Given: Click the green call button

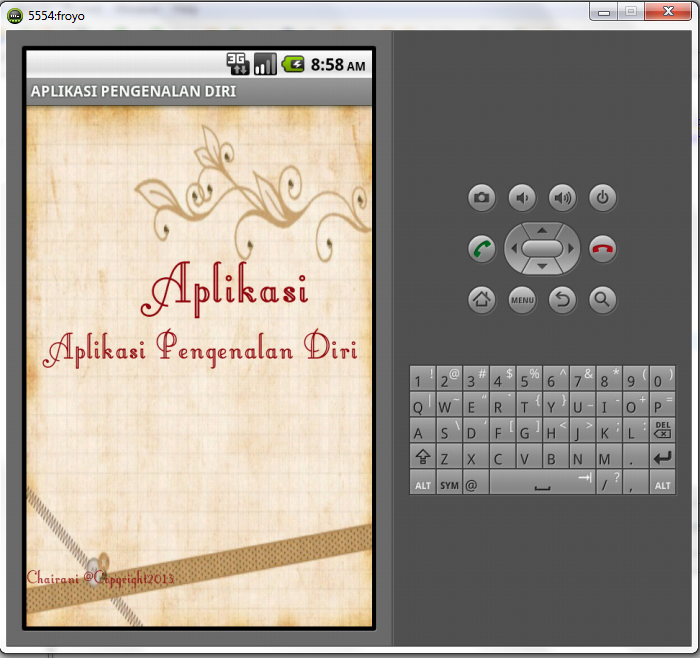Looking at the screenshot, I should click(481, 249).
